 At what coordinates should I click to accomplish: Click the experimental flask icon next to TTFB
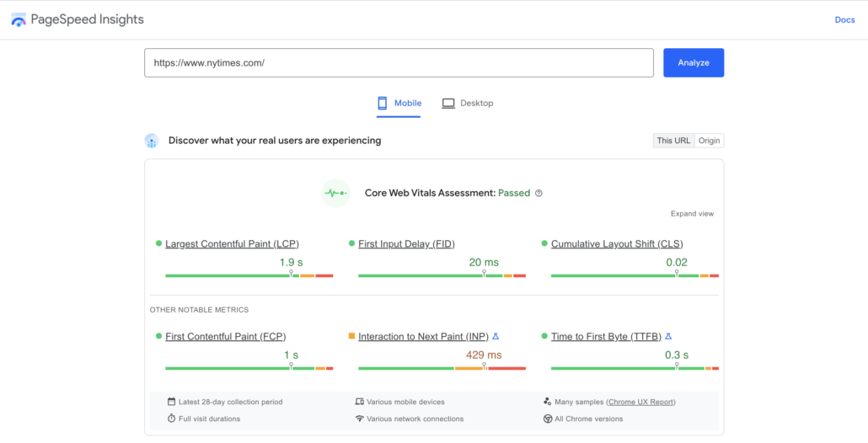click(x=668, y=336)
